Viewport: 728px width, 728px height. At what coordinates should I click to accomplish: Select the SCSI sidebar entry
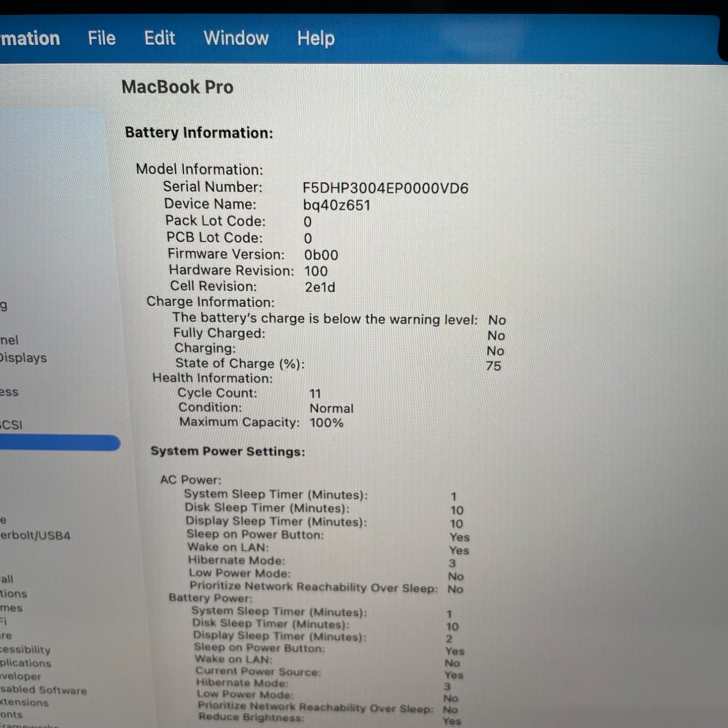(12, 425)
